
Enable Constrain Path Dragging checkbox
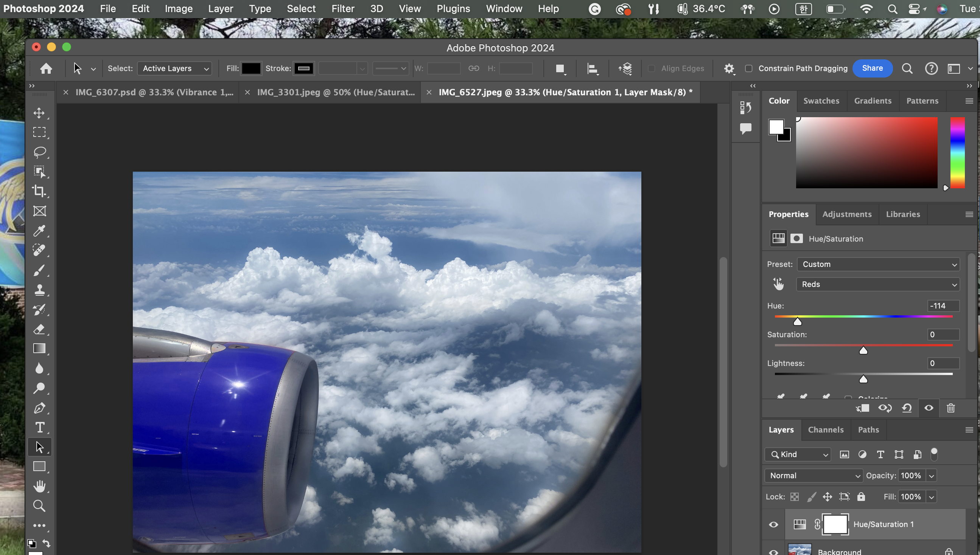pyautogui.click(x=748, y=68)
